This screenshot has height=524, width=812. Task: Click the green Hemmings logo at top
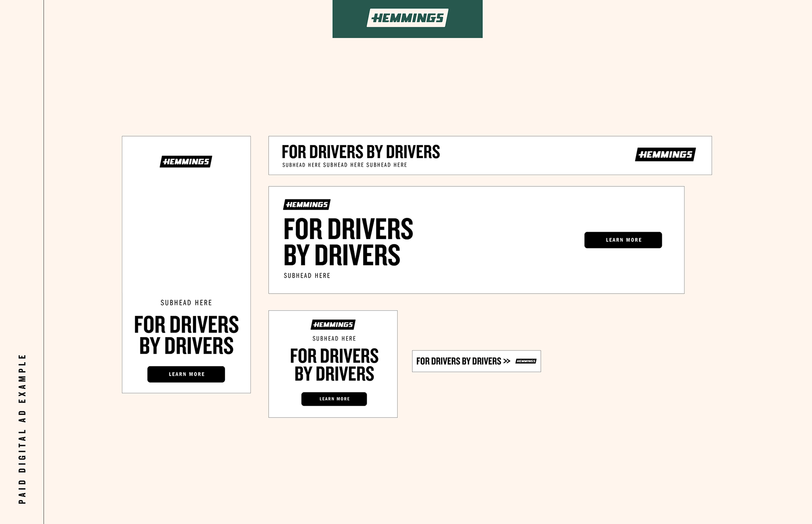click(407, 18)
